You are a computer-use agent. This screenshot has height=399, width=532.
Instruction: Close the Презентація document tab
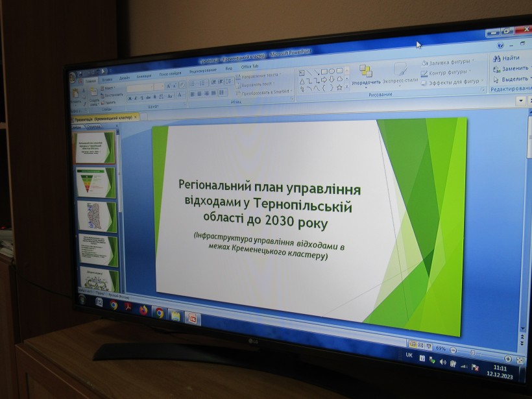click(136, 117)
